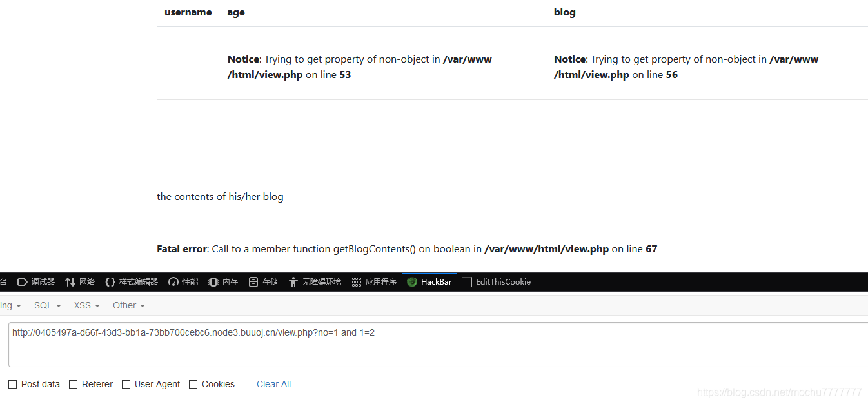
Task: Select the HackBar devtools tab
Action: tap(429, 282)
